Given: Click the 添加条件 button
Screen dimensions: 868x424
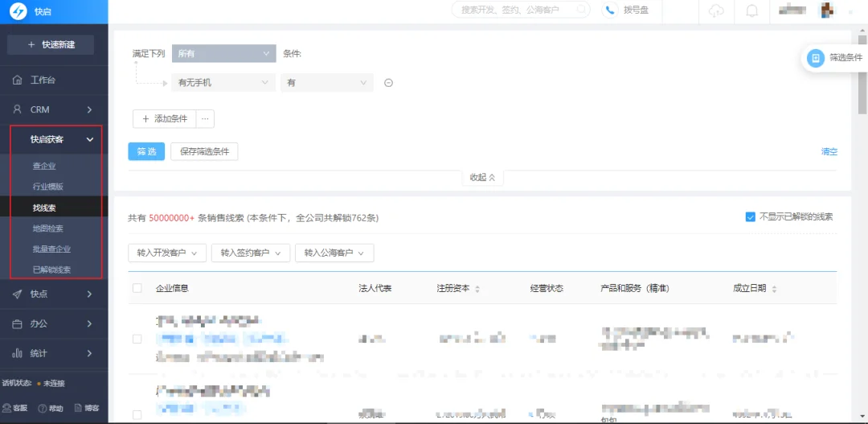Looking at the screenshot, I should pyautogui.click(x=165, y=118).
